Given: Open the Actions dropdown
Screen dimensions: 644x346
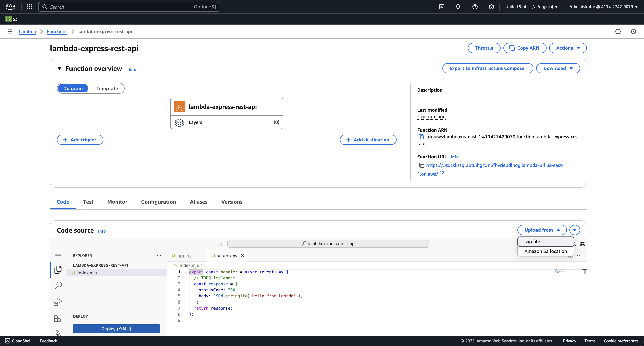Looking at the screenshot, I should [568, 48].
